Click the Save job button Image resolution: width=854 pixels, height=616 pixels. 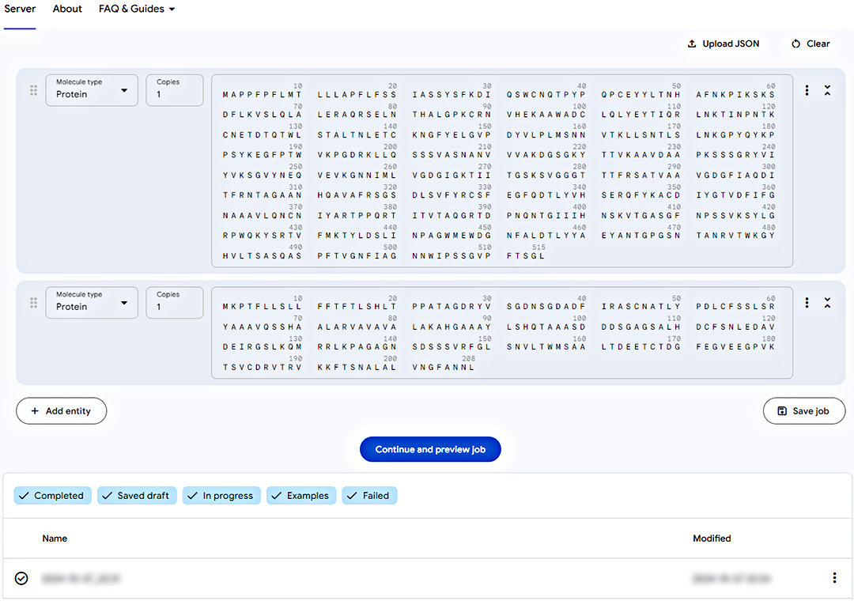(x=804, y=411)
